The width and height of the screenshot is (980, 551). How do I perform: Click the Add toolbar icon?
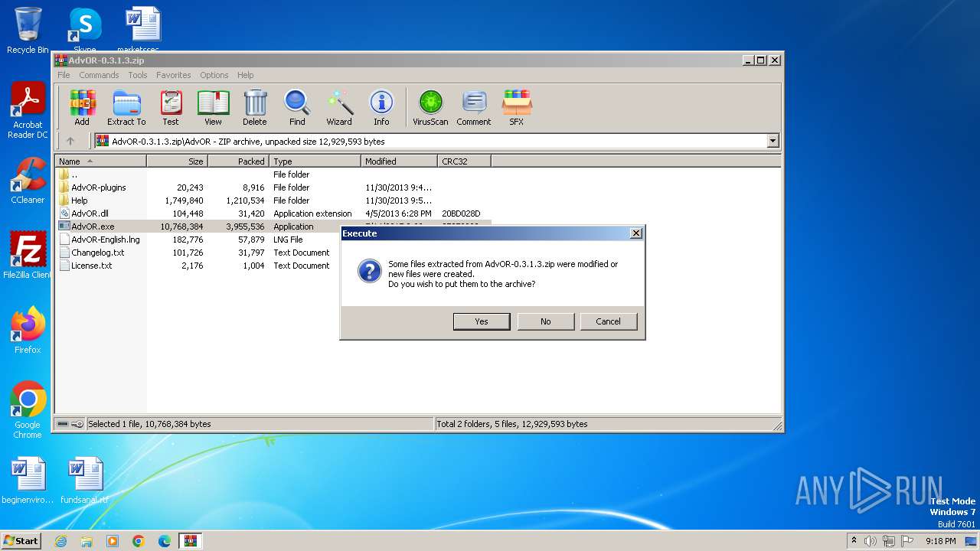[x=82, y=107]
